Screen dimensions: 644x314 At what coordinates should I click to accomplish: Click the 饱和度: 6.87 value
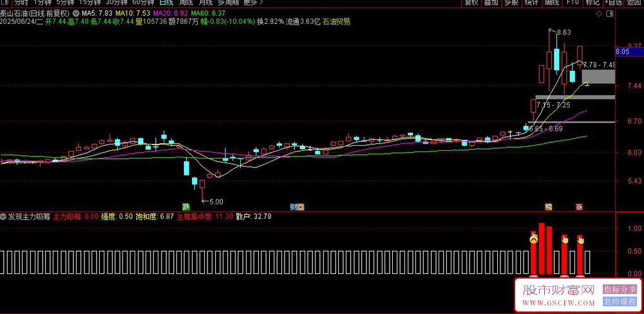coord(155,217)
